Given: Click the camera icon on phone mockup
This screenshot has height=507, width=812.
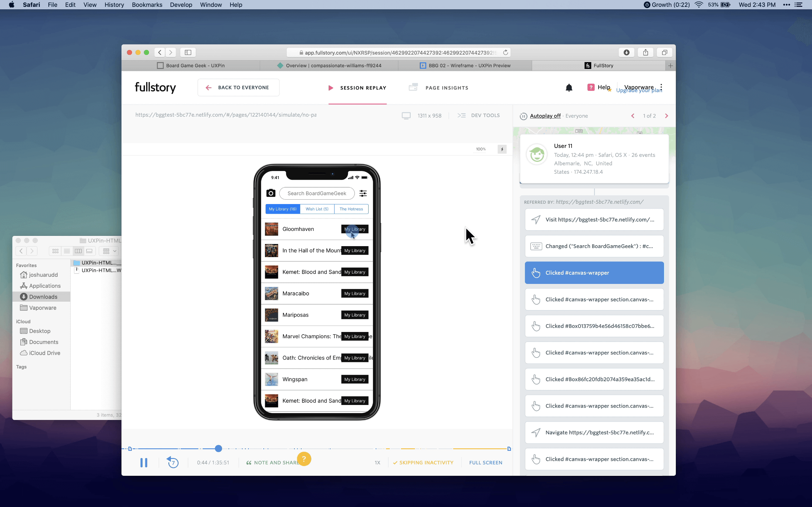Looking at the screenshot, I should 271,193.
